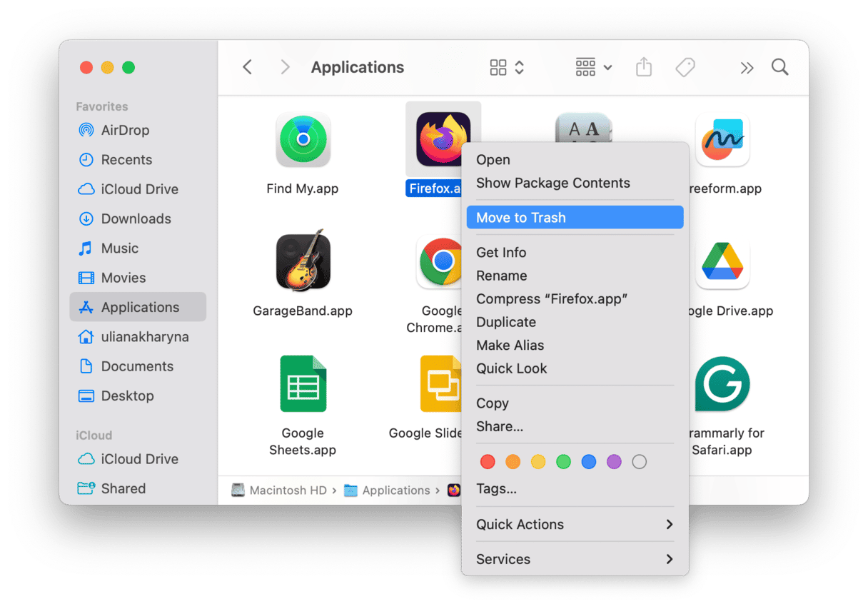The image size is (868, 604).
Task: Choose Rename in the context menu
Action: click(x=575, y=276)
